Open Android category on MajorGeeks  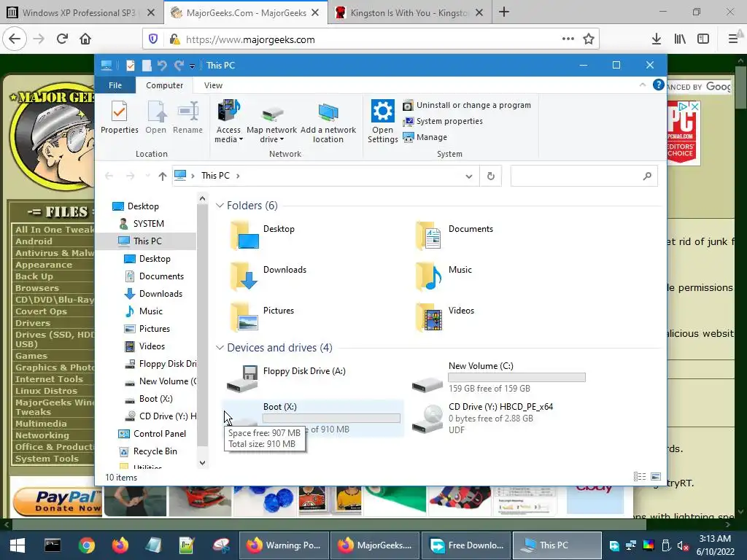tap(34, 241)
